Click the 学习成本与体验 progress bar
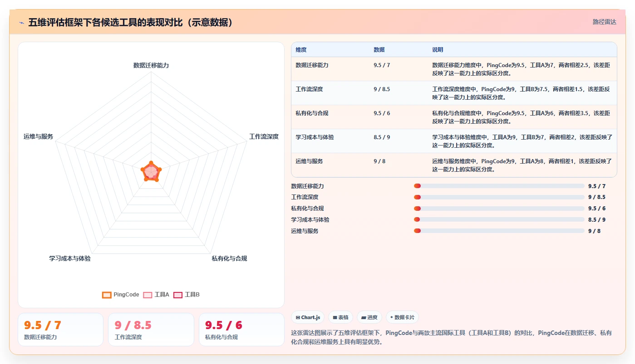 coord(499,219)
